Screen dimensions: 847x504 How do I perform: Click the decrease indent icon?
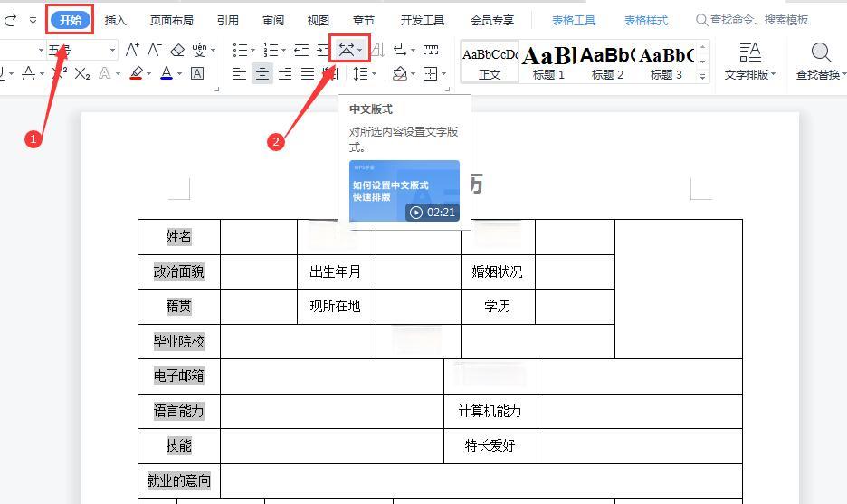[x=301, y=50]
